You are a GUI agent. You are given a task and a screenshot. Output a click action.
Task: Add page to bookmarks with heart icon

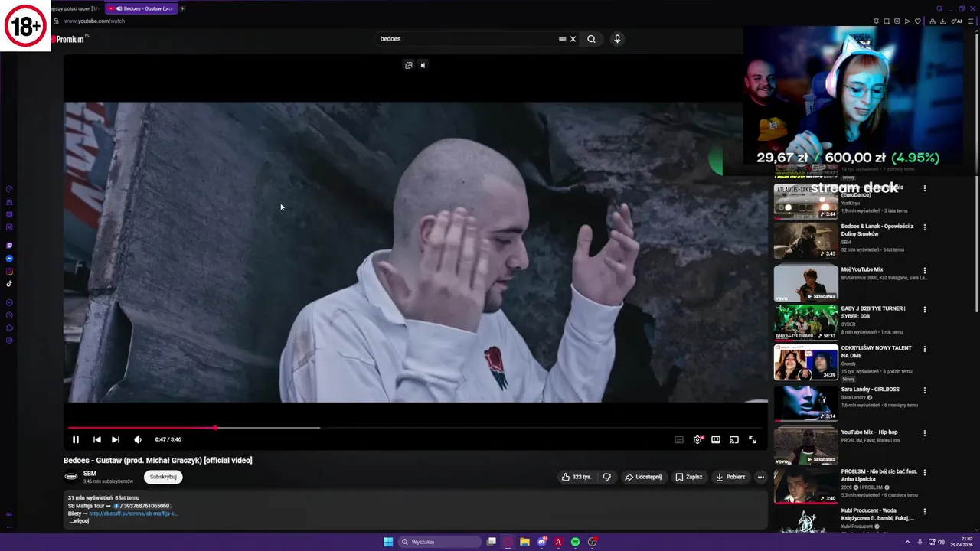coord(918,21)
